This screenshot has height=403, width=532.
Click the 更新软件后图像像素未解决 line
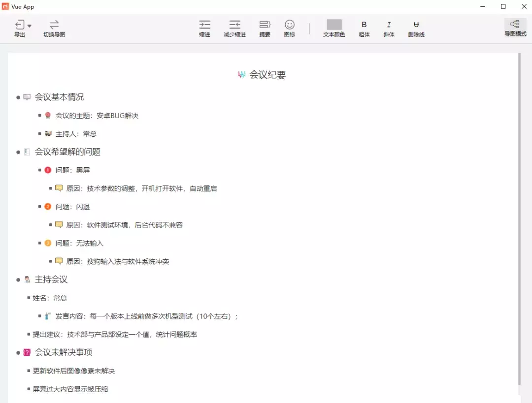pos(74,371)
